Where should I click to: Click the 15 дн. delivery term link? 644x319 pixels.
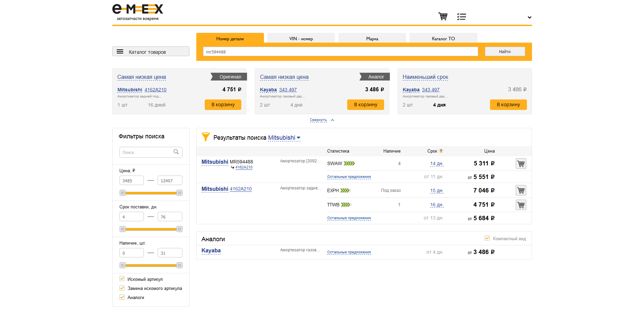coord(437,190)
